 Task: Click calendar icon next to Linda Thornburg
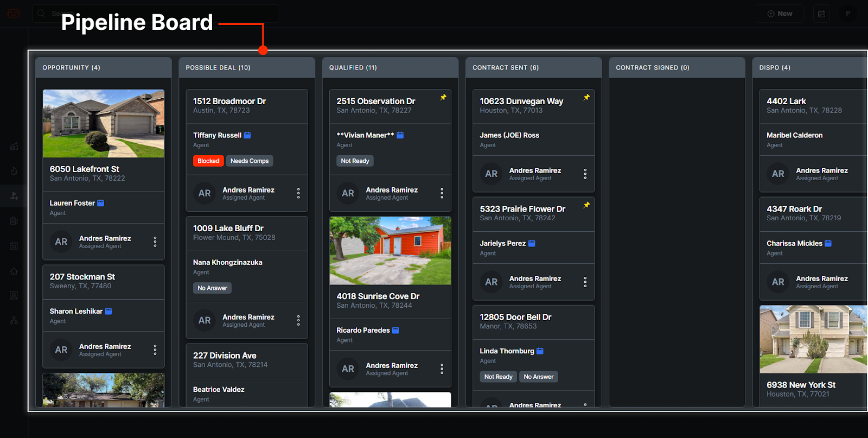coord(540,351)
